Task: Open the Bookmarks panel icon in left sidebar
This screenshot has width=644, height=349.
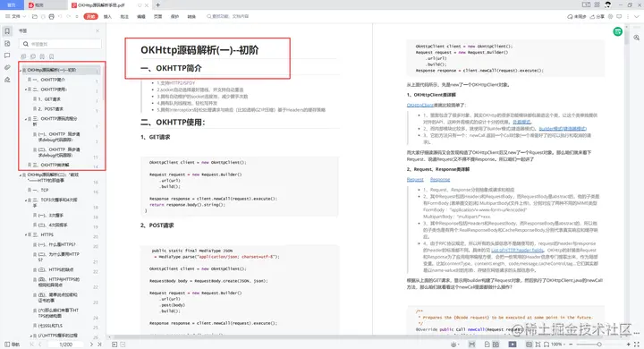Action: tap(7, 31)
